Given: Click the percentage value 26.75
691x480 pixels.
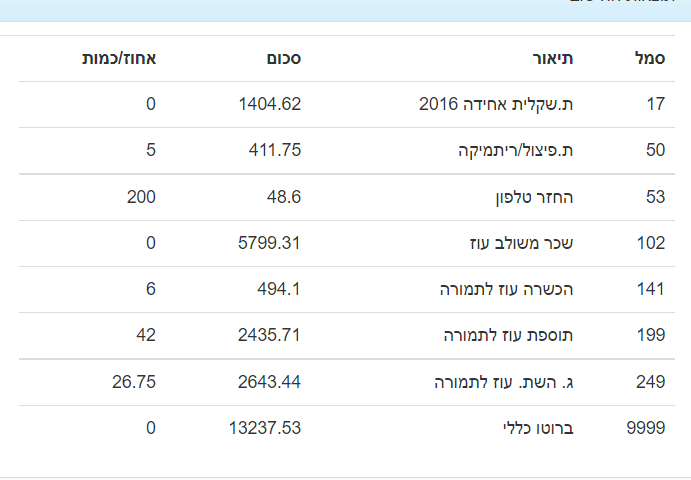Looking at the screenshot, I should point(135,382).
